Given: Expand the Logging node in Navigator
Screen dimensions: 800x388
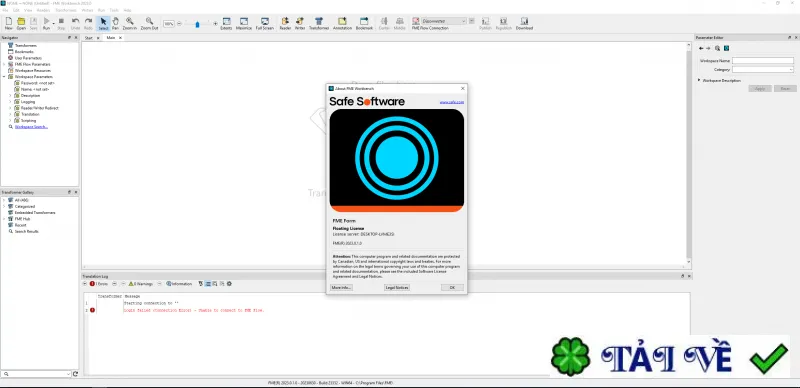Looking at the screenshot, I should click(10, 102).
